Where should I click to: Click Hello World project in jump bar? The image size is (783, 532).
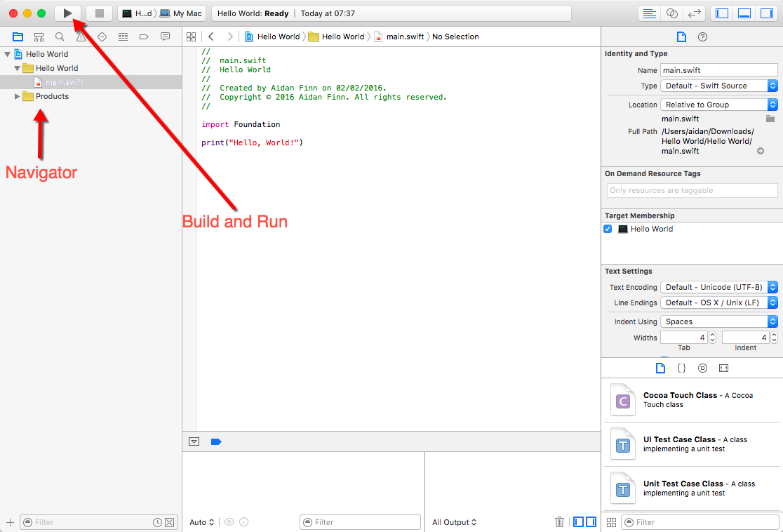pos(273,36)
